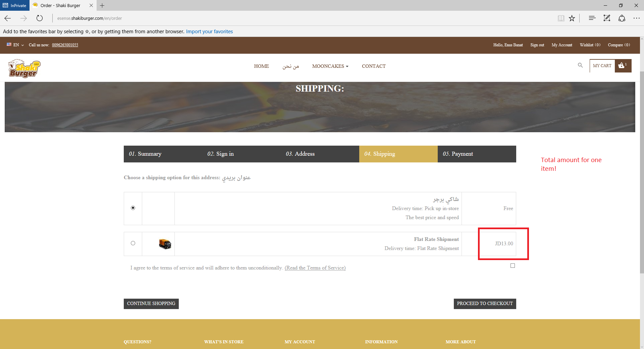Open the من نحن menu item
Viewport: 644px width, 349px height.
[x=290, y=66]
